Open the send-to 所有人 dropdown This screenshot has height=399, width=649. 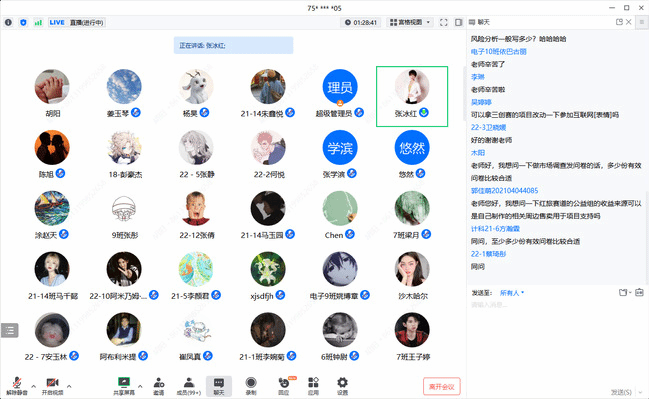[x=512, y=293]
